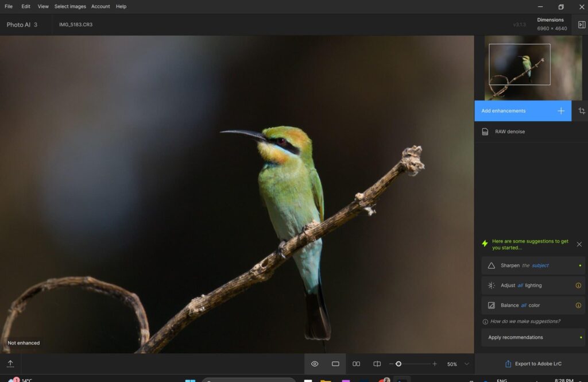Click the RAW denoise file icon
The width and height of the screenshot is (588, 382).
(485, 132)
